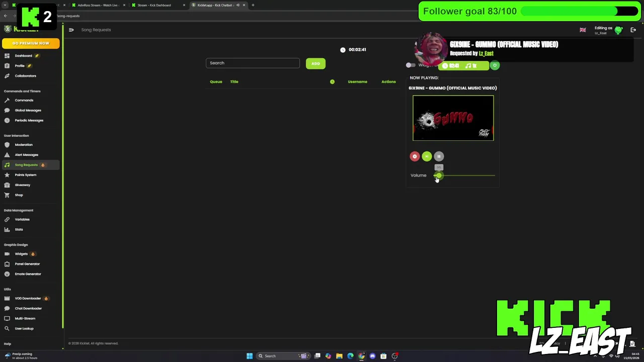Click the now playing song title text
The width and height of the screenshot is (644, 362).
click(x=453, y=88)
